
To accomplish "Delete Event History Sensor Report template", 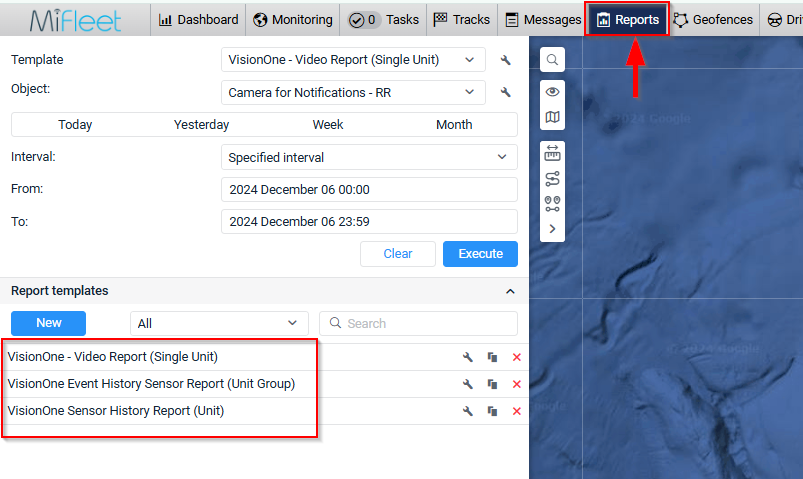I will click(517, 384).
